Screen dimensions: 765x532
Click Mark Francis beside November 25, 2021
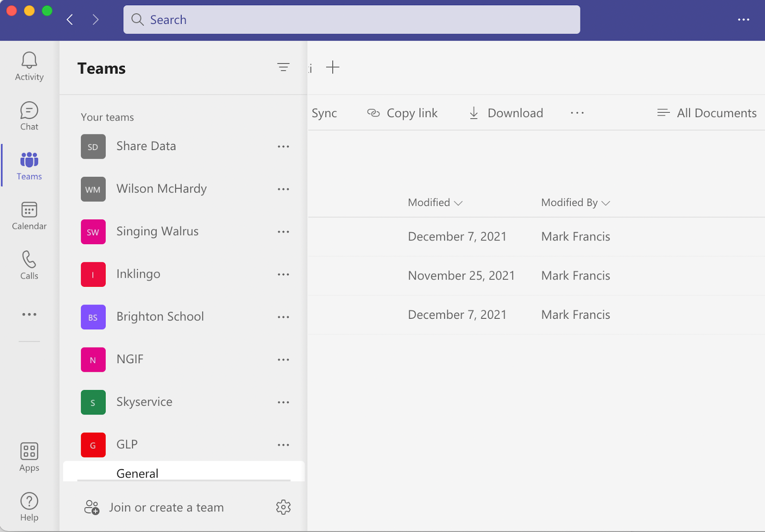pyautogui.click(x=576, y=276)
